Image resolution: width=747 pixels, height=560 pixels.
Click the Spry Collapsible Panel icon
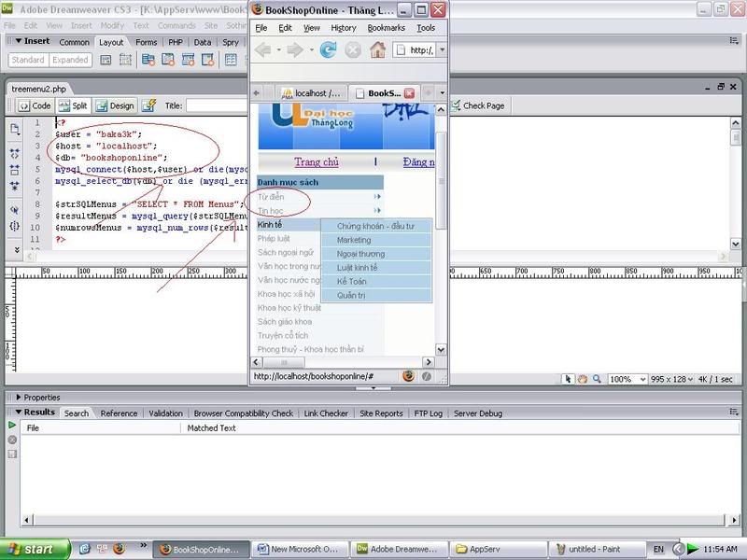click(x=208, y=60)
